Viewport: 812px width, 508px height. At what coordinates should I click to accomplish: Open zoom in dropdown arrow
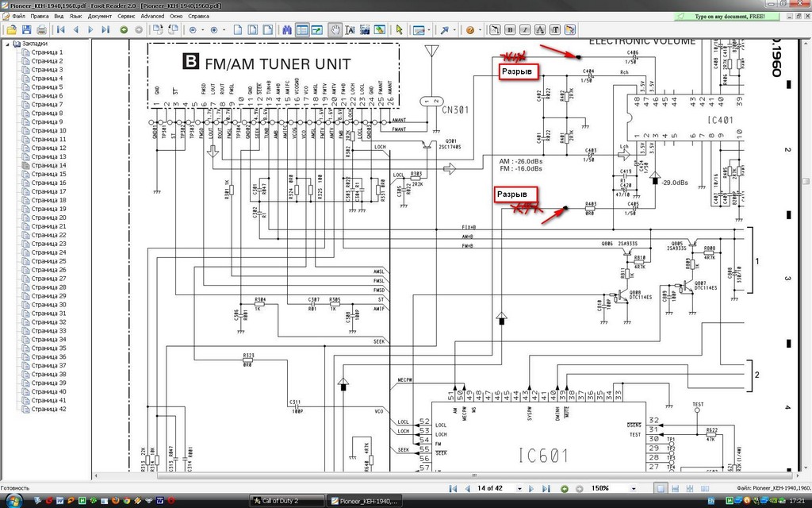click(224, 30)
